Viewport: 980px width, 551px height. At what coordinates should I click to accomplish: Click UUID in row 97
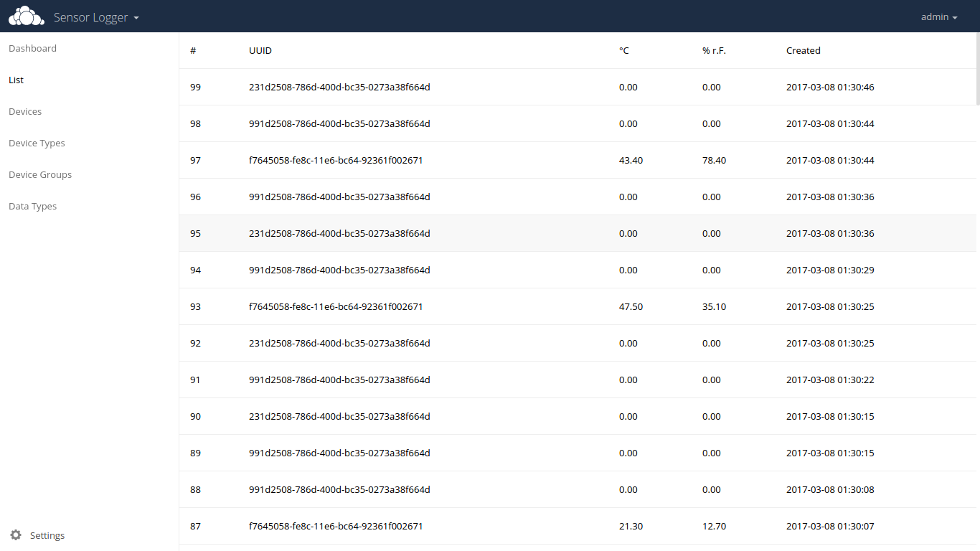[336, 161]
